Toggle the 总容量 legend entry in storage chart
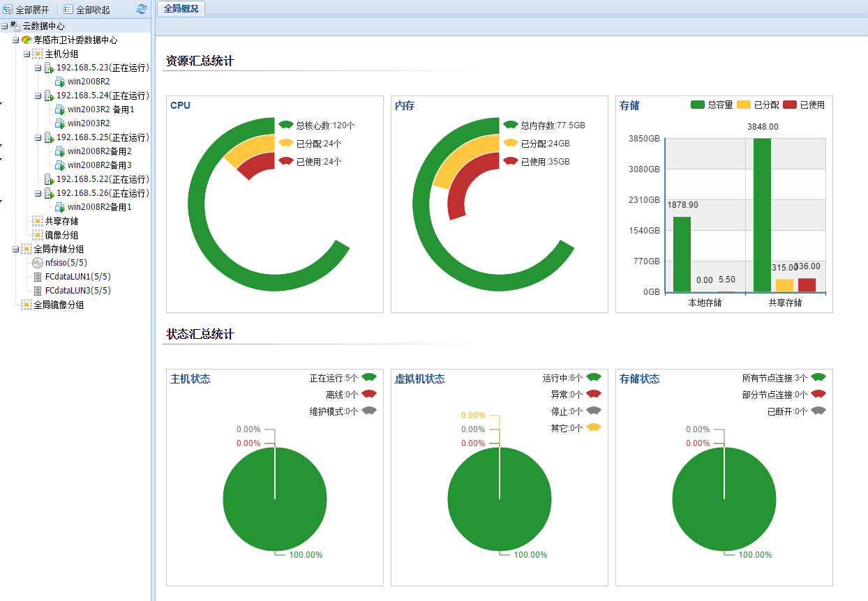Screen dimensions: 868x601 click(712, 105)
